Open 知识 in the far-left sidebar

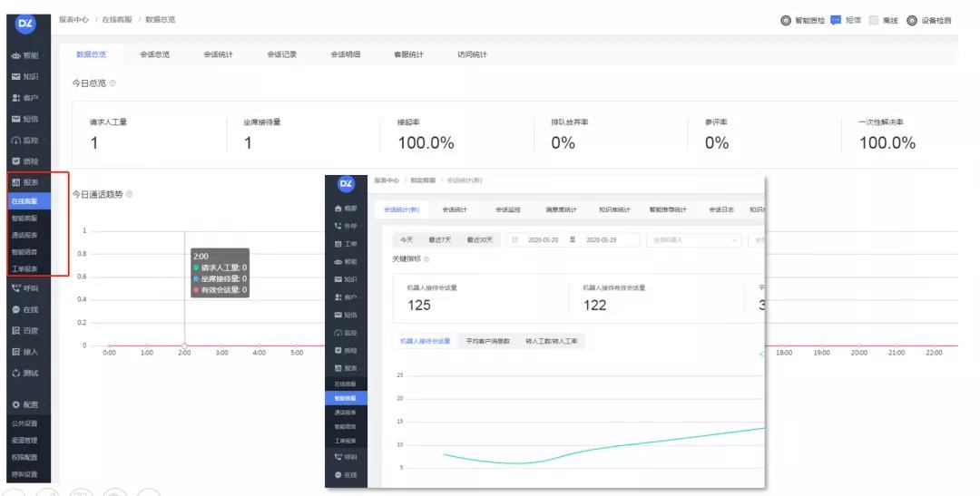tap(24, 76)
